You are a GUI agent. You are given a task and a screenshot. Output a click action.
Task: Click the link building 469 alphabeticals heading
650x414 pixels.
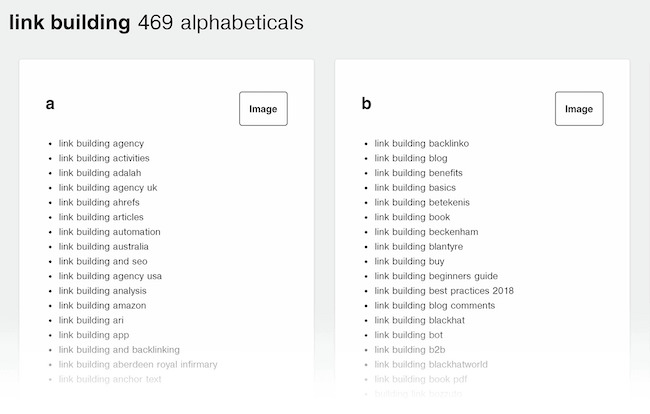[156, 22]
